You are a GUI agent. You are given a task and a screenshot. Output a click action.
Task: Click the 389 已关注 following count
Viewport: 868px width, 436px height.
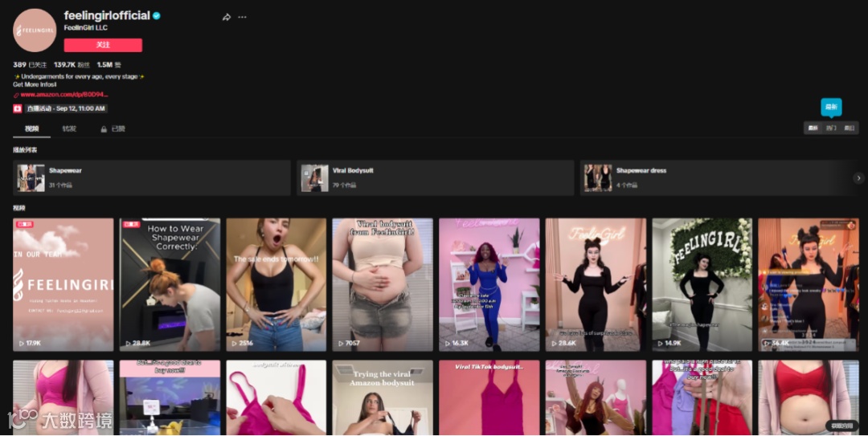pyautogui.click(x=30, y=65)
